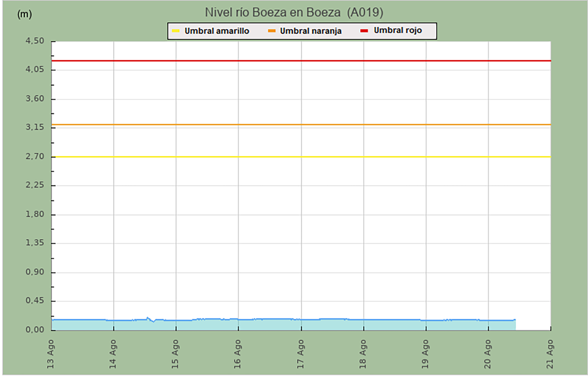
Task: Click the blue river level data series
Action: (283, 324)
